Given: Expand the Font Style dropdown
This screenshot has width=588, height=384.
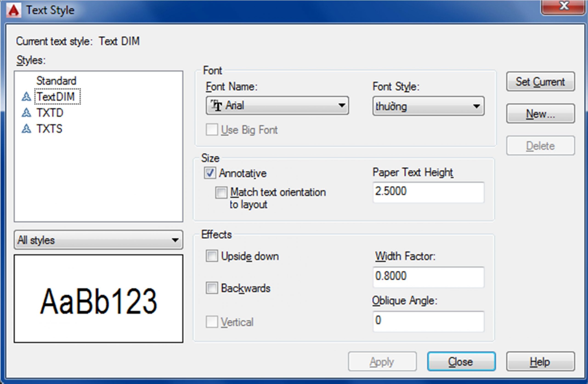Looking at the screenshot, I should coord(476,106).
